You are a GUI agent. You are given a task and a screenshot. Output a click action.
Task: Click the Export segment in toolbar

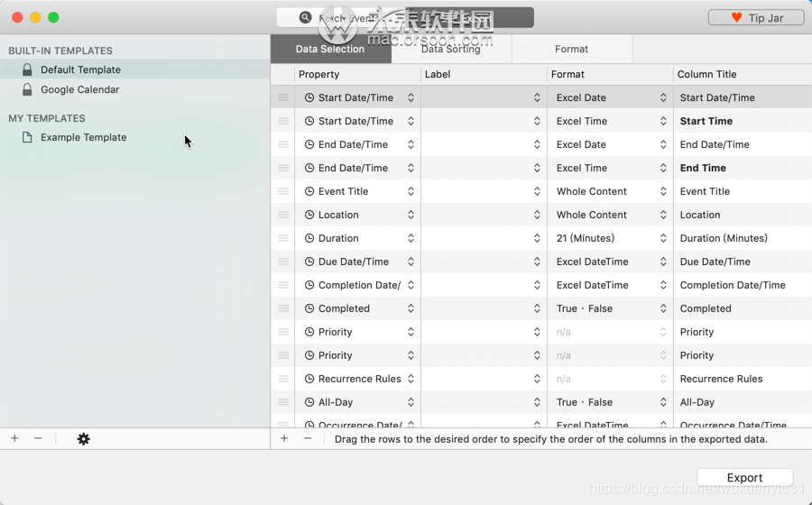click(x=469, y=18)
